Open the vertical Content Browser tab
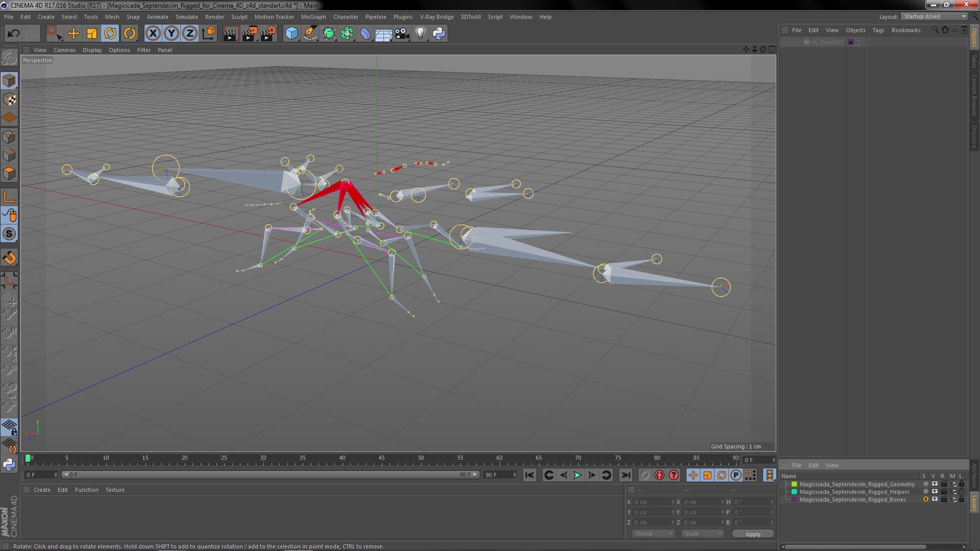 point(974,95)
